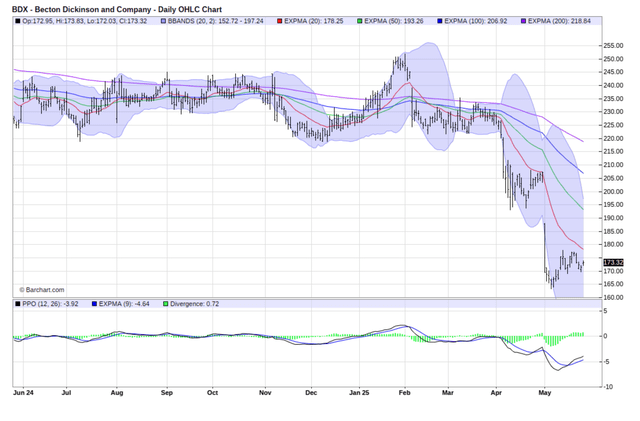Click the EXPMA (50): 193.26 label
Image resolution: width=640 pixels, height=421 pixels.
coord(393,21)
